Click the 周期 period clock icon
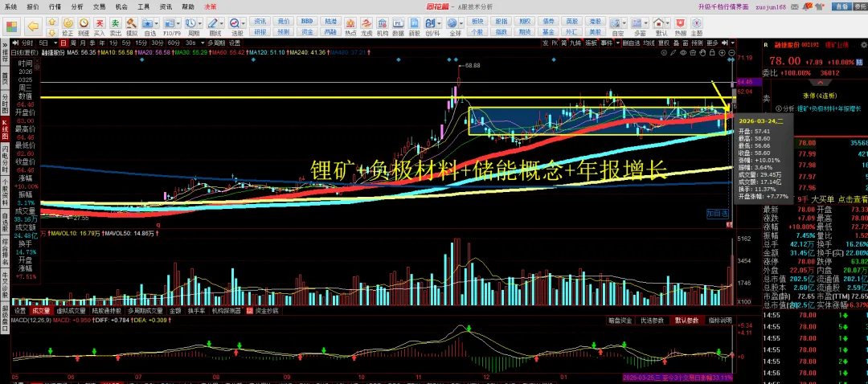 click(190, 23)
